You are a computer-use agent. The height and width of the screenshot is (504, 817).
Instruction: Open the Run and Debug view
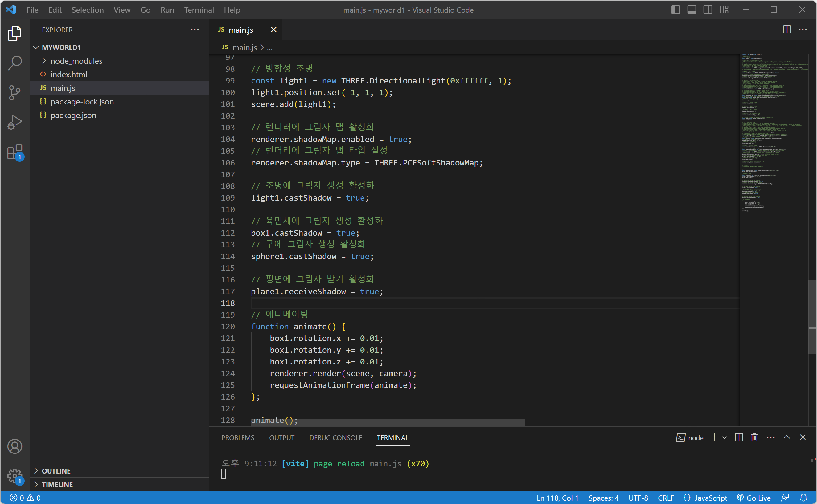pos(15,122)
